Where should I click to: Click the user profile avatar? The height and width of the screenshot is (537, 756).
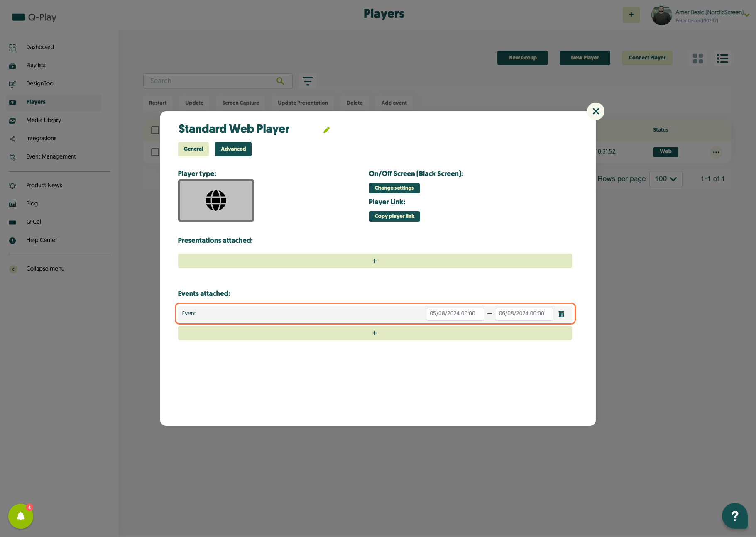coord(661,15)
